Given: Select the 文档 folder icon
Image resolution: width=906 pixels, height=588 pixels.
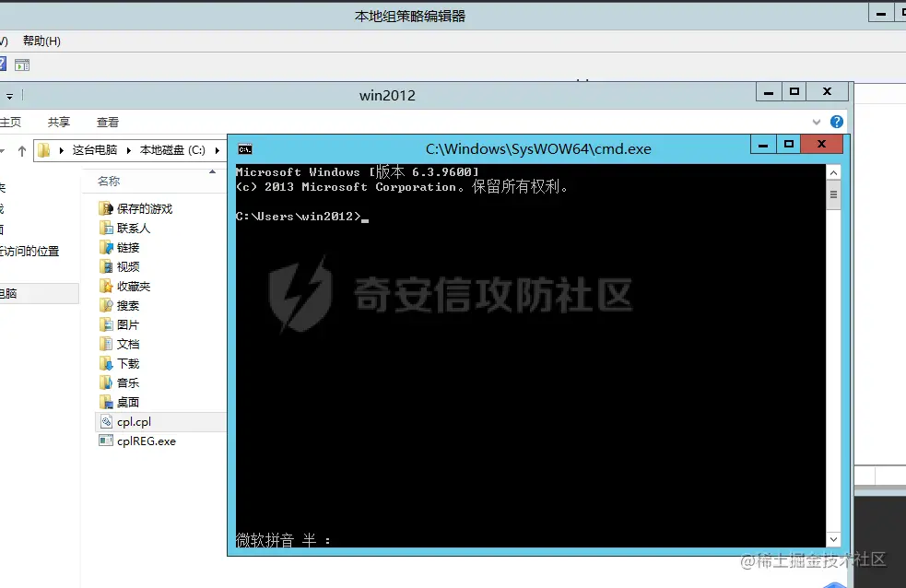Looking at the screenshot, I should 106,345.
